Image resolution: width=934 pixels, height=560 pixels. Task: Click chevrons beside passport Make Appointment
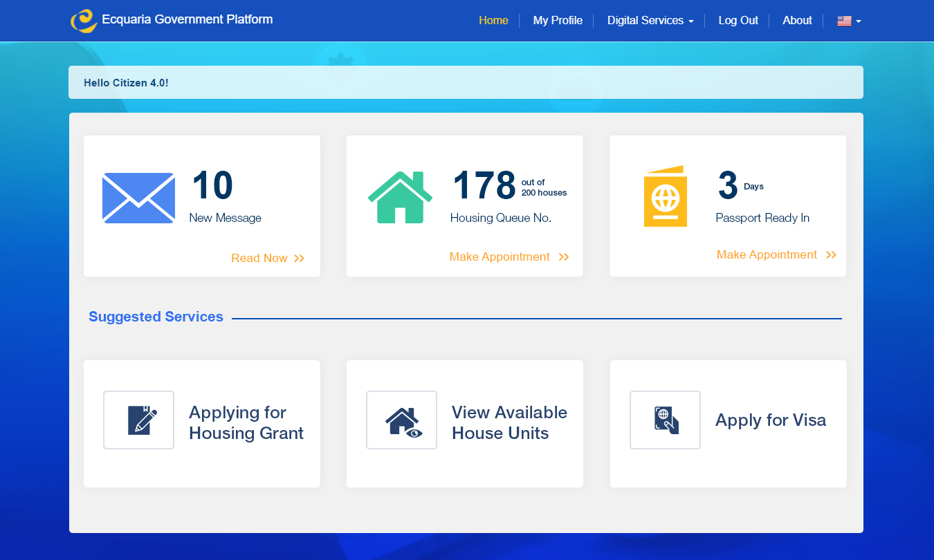point(831,255)
